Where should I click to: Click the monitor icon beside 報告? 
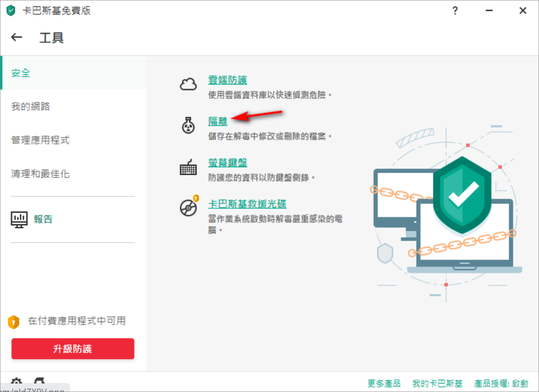point(19,219)
